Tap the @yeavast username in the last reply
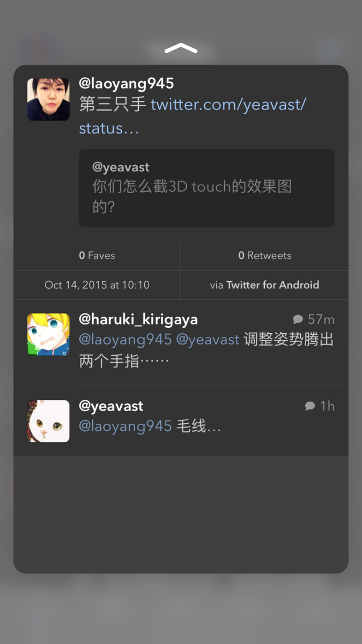362x644 pixels. 111,406
